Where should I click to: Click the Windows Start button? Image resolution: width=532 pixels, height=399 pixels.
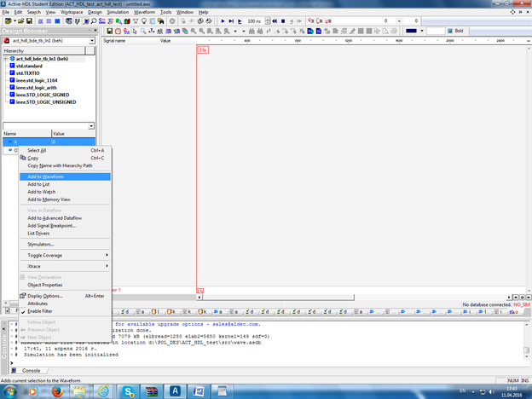(x=11, y=390)
